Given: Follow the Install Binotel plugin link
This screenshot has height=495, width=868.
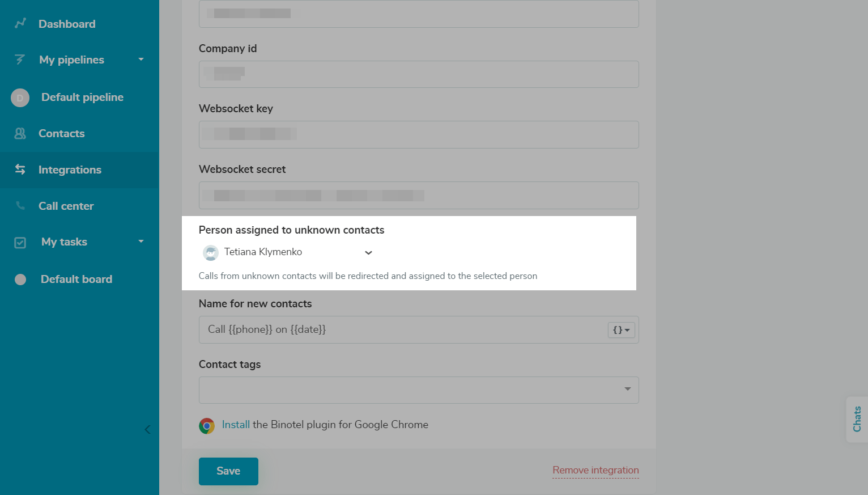Looking at the screenshot, I should [236, 425].
